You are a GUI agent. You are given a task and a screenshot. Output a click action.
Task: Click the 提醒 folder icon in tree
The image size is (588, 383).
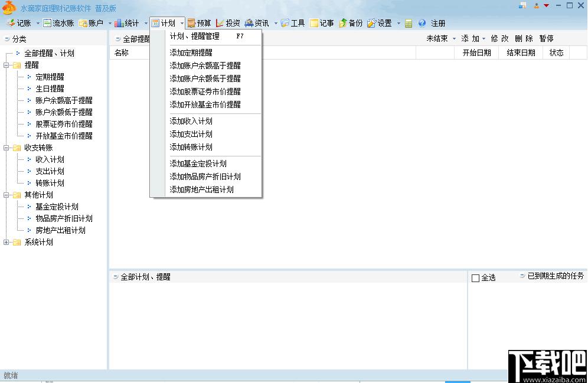pyautogui.click(x=17, y=65)
